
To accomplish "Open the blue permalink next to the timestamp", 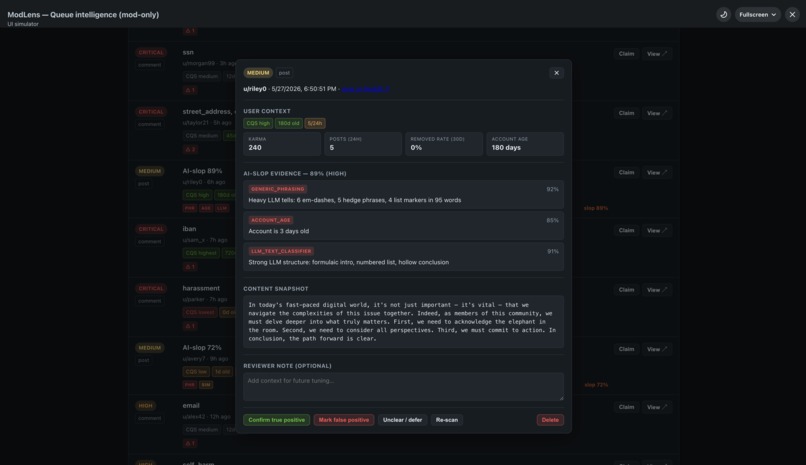I will [365, 89].
